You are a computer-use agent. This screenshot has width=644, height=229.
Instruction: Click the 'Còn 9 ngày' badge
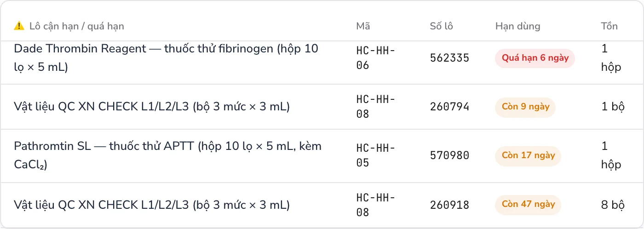click(525, 107)
